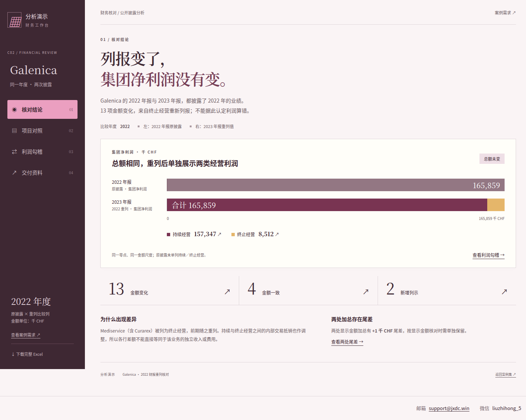The image size is (526, 420).
Task: Open the 13 金额变化 stat card
Action: click(169, 290)
